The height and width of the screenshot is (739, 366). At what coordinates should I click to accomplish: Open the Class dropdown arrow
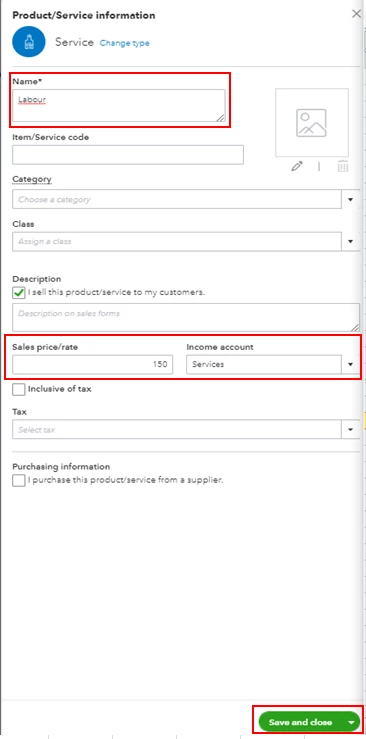pyautogui.click(x=350, y=241)
